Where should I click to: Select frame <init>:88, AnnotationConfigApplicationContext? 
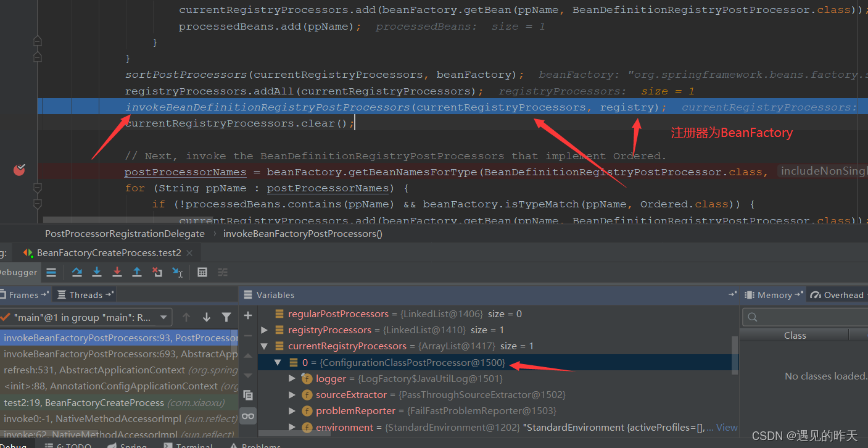click(119, 386)
